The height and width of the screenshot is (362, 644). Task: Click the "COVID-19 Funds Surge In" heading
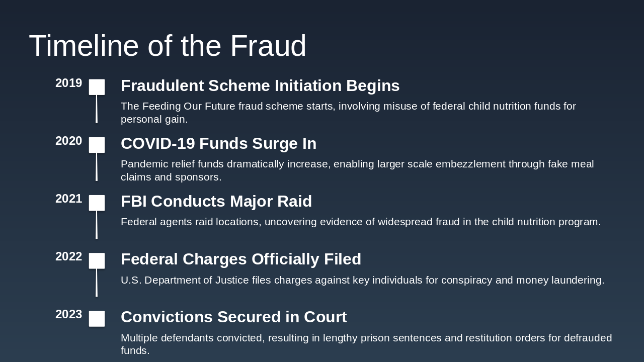point(218,144)
